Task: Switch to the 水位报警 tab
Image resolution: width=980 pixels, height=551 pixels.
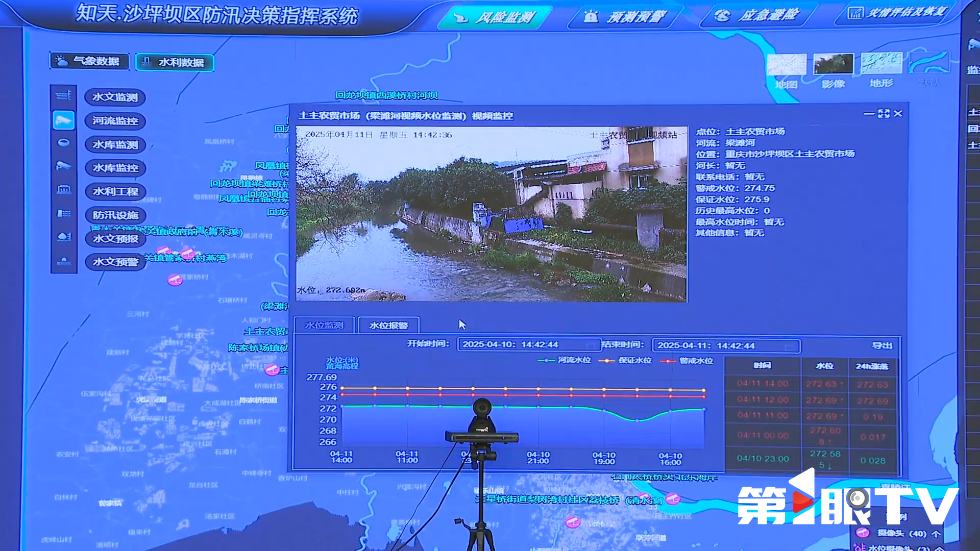Action: (388, 325)
